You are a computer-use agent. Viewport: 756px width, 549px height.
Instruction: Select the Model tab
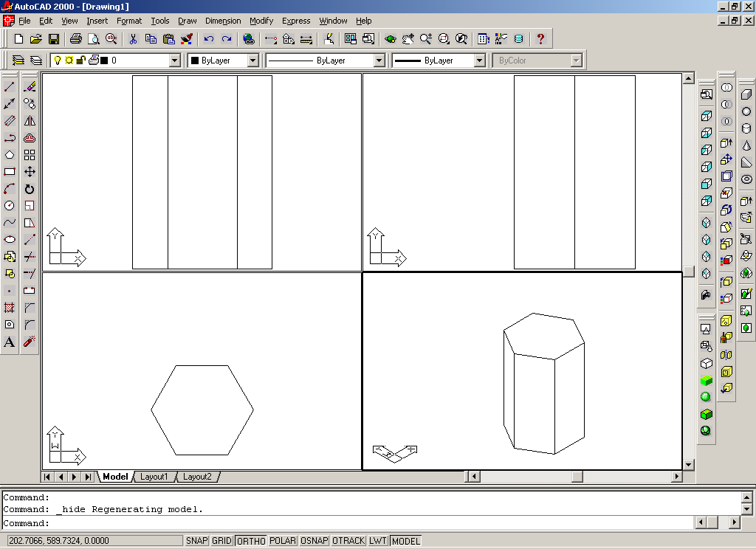[x=115, y=477]
